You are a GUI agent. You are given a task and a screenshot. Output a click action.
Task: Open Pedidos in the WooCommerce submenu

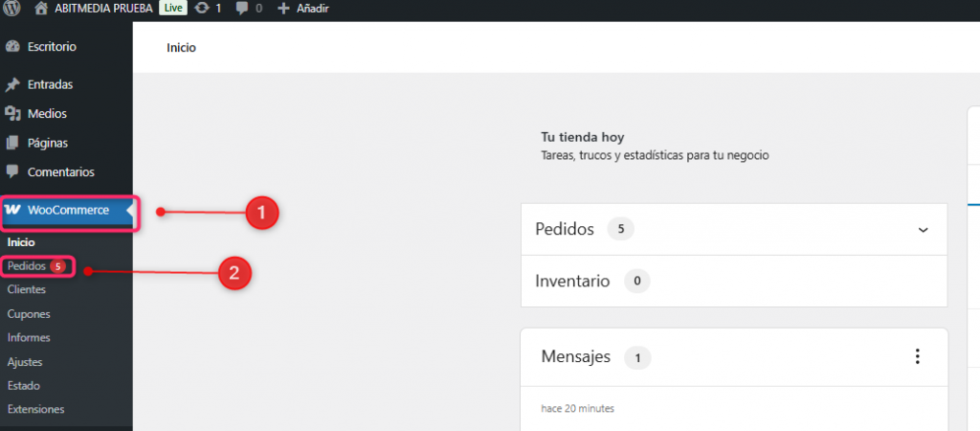pyautogui.click(x=26, y=265)
